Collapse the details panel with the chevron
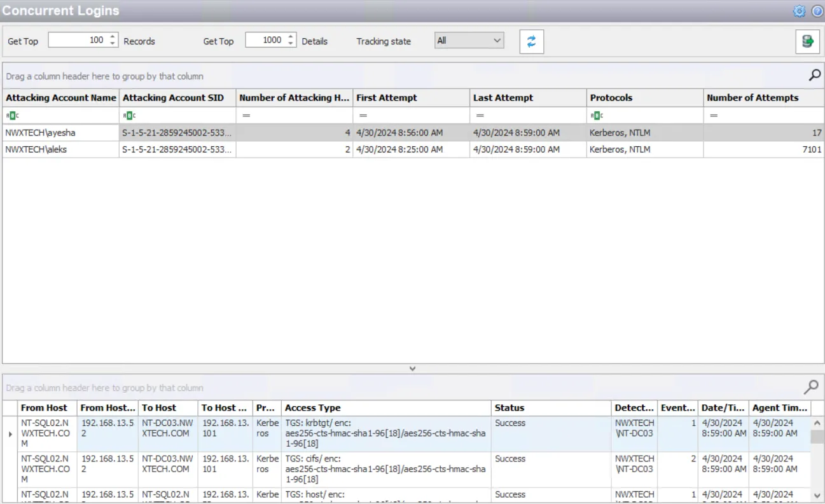This screenshot has width=825, height=504. pyautogui.click(x=412, y=368)
